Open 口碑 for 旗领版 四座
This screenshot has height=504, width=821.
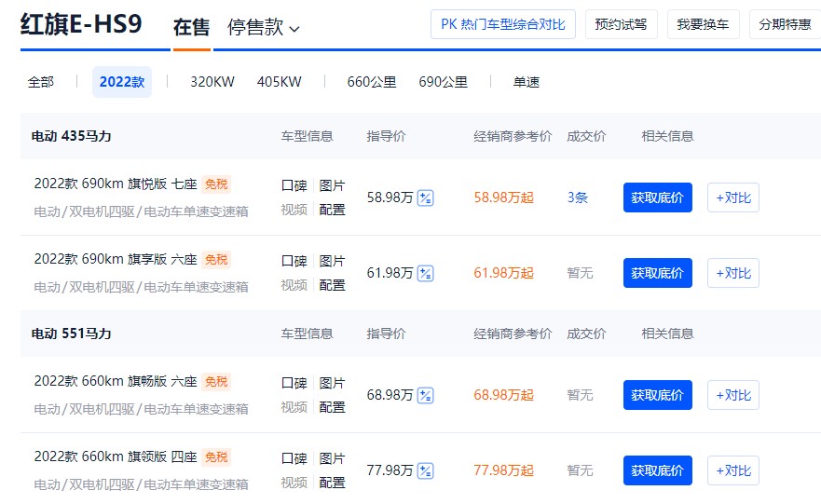click(294, 458)
